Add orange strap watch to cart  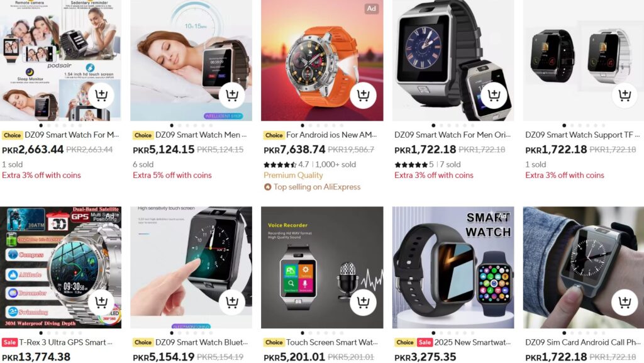pyautogui.click(x=363, y=95)
